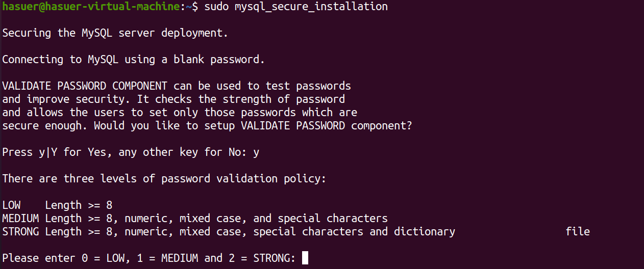Click the "and improve security" line
The image size is (644, 269).
click(x=174, y=99)
